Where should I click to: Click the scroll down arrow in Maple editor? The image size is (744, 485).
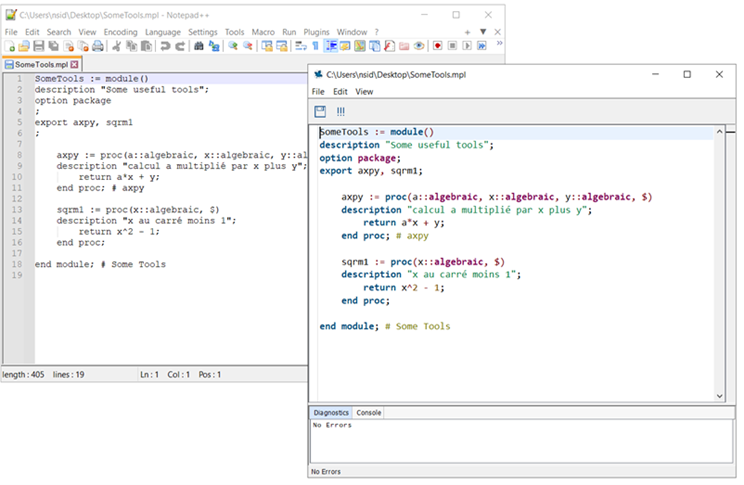pyautogui.click(x=719, y=397)
